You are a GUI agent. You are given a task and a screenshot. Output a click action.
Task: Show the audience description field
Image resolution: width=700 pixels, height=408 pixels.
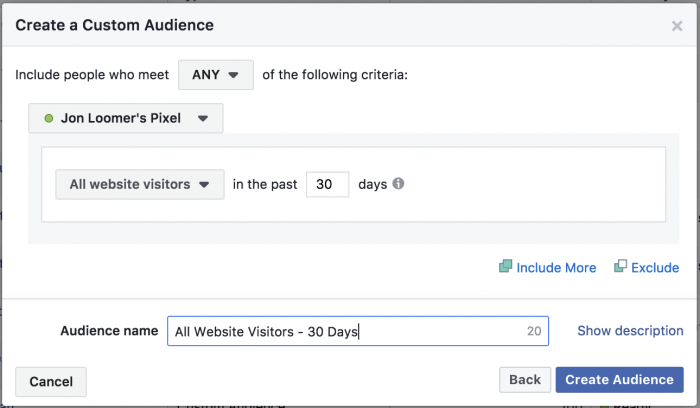(x=630, y=331)
